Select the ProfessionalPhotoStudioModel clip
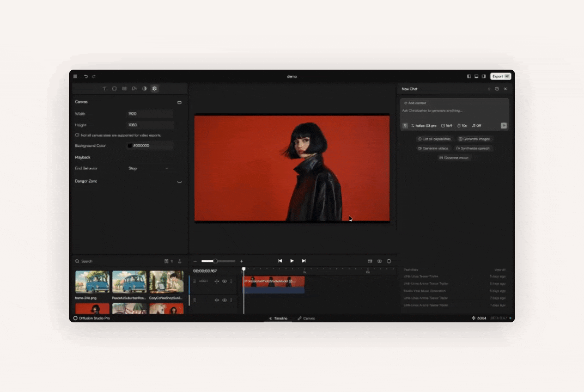The width and height of the screenshot is (584, 392). click(x=273, y=285)
